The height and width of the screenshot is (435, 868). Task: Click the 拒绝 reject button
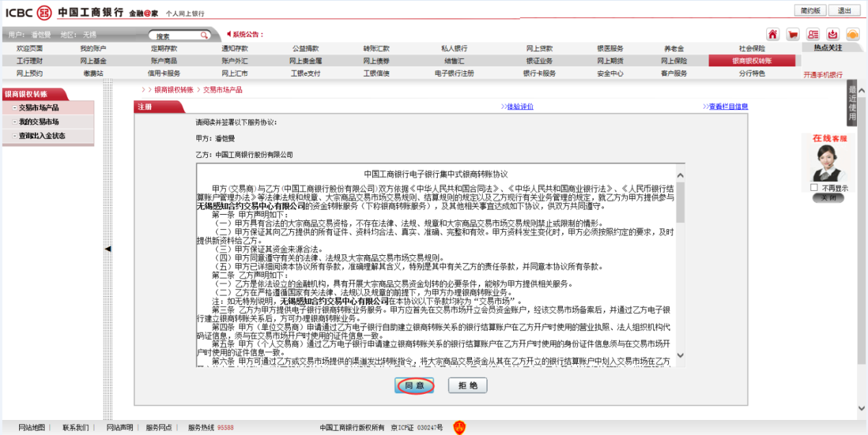pos(468,386)
